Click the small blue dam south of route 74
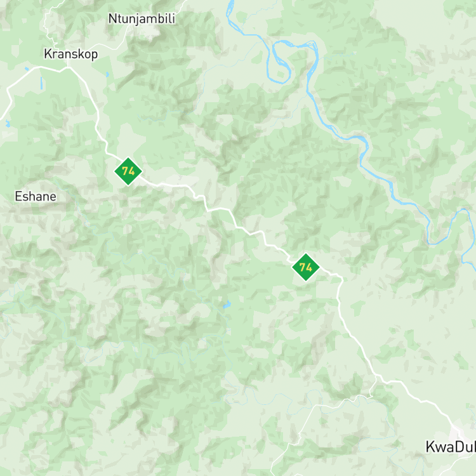The width and height of the screenshot is (476, 476). 227,304
